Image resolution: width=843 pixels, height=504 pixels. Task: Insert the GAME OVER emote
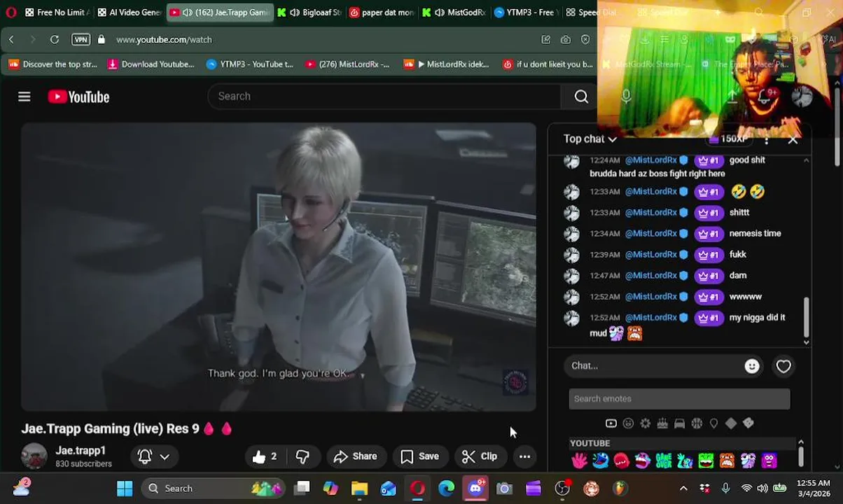point(664,460)
